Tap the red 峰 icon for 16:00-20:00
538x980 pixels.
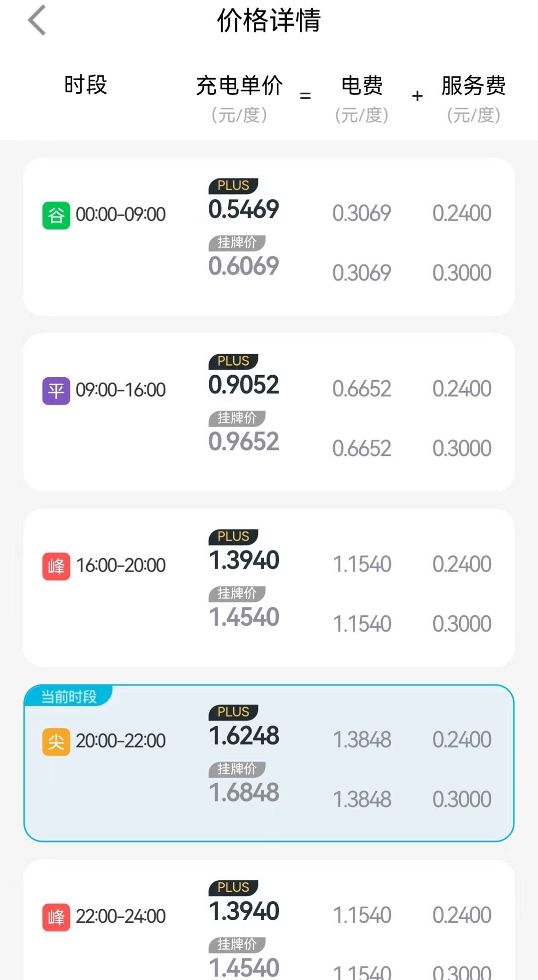(x=56, y=566)
